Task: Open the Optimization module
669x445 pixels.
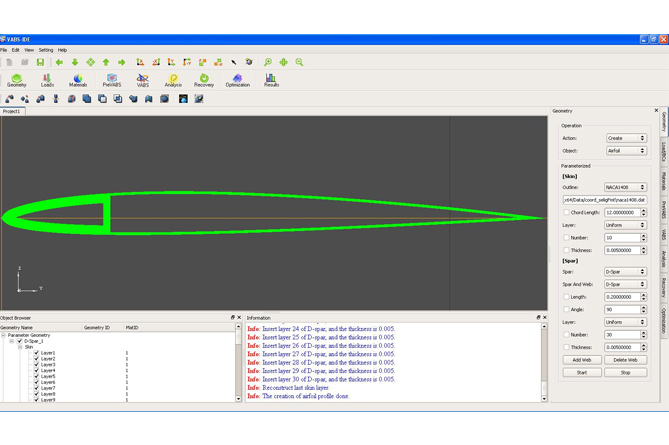Action: click(x=237, y=80)
